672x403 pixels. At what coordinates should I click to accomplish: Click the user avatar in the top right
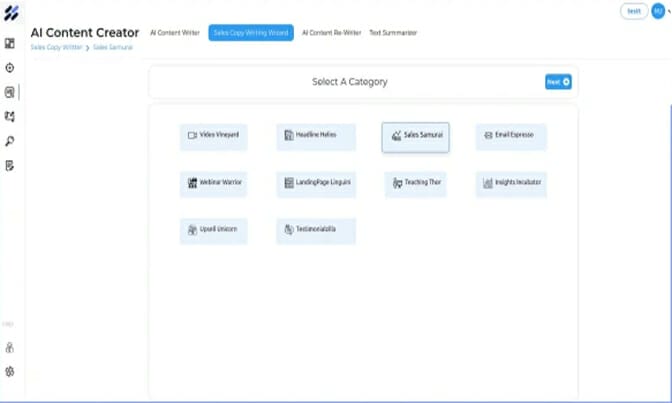click(657, 10)
